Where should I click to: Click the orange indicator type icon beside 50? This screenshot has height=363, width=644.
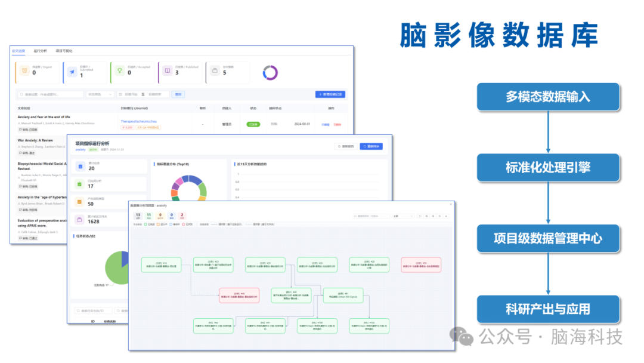(x=80, y=202)
